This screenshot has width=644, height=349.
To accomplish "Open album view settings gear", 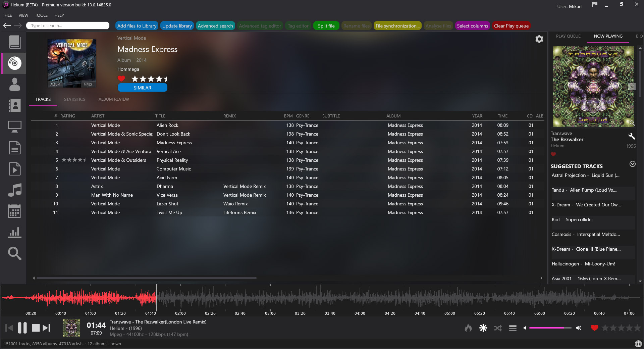I will tap(539, 39).
